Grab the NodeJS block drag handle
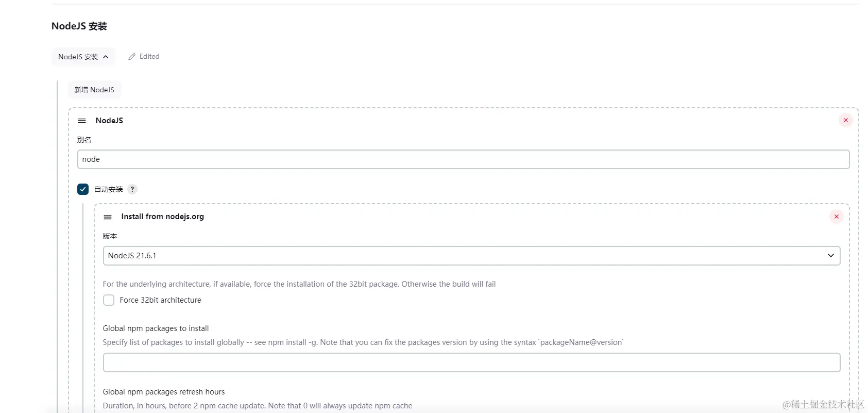 tap(82, 121)
